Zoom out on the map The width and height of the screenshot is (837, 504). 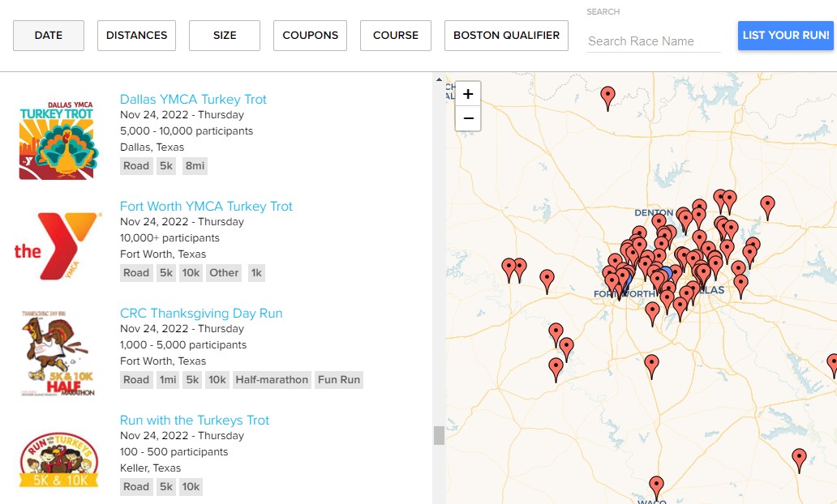(468, 118)
